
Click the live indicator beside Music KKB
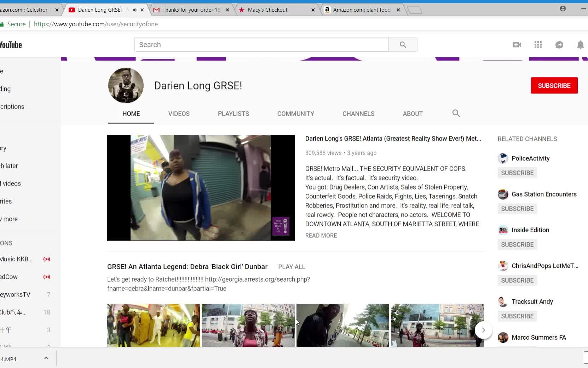(47, 259)
